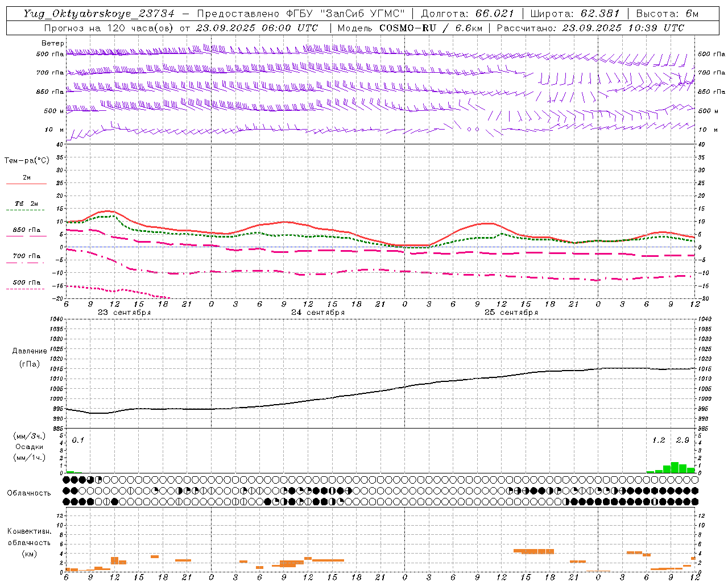
Task: Click the 2м temperature legend entry
Action: 27,178
